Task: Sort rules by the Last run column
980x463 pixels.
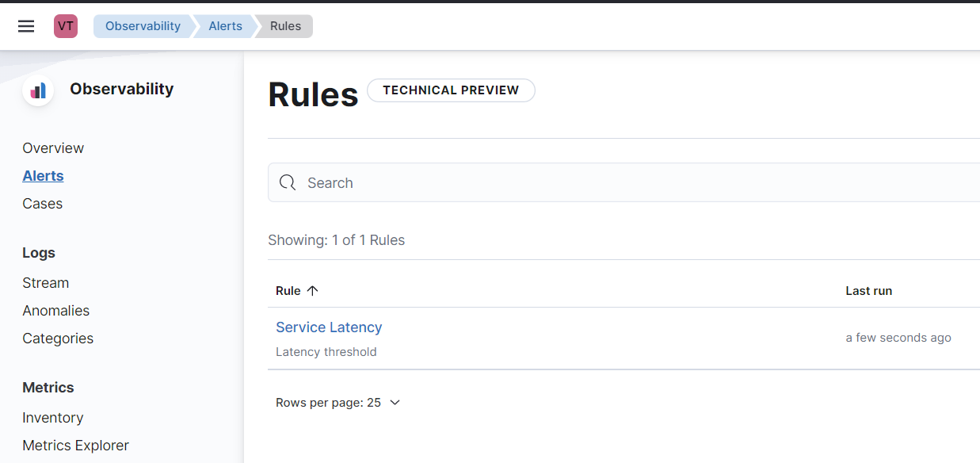Action: pyautogui.click(x=868, y=290)
